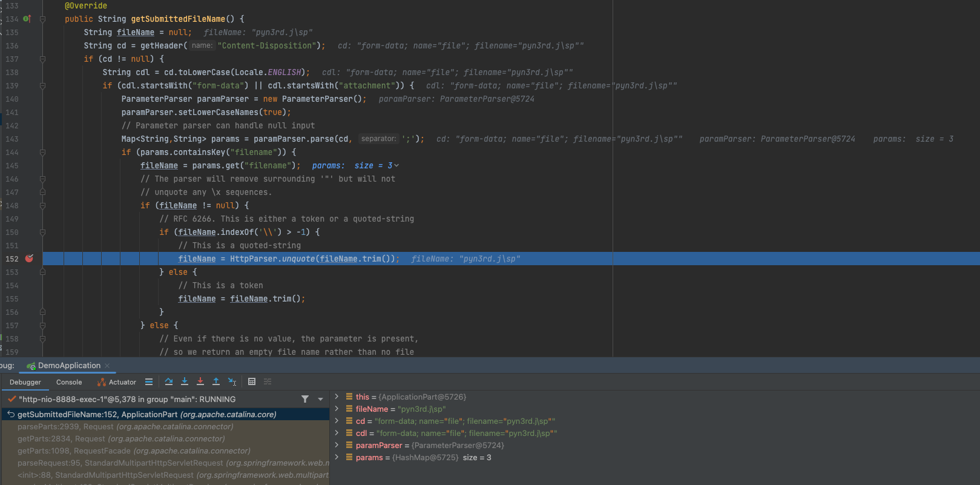Close the DemoApplication debug tab
980x485 pixels.
point(107,366)
